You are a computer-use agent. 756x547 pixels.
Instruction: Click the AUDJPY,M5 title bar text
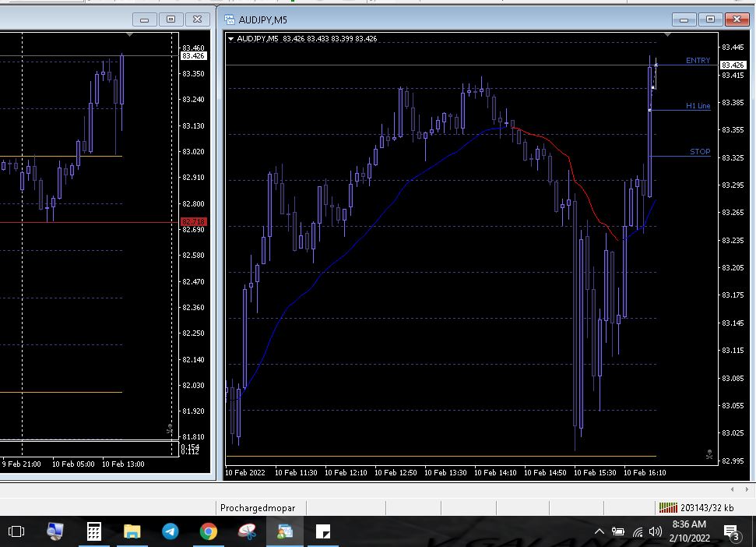coord(262,19)
